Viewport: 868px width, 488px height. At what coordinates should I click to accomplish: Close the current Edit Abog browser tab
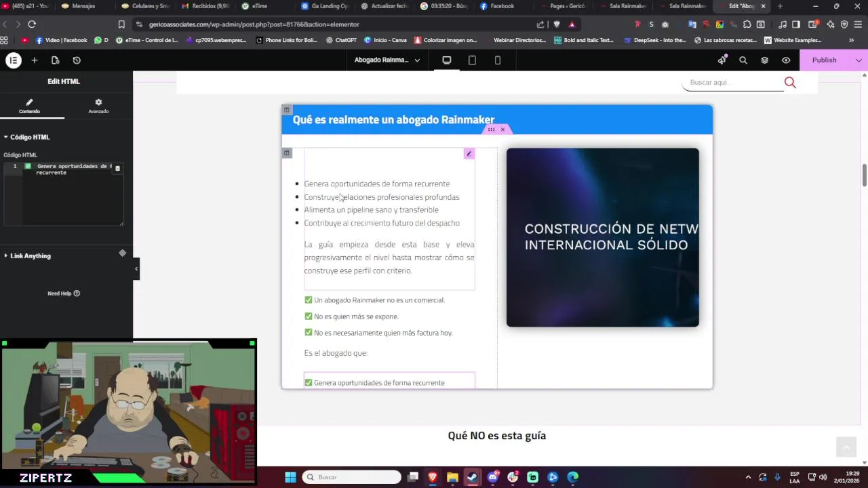coord(763,6)
